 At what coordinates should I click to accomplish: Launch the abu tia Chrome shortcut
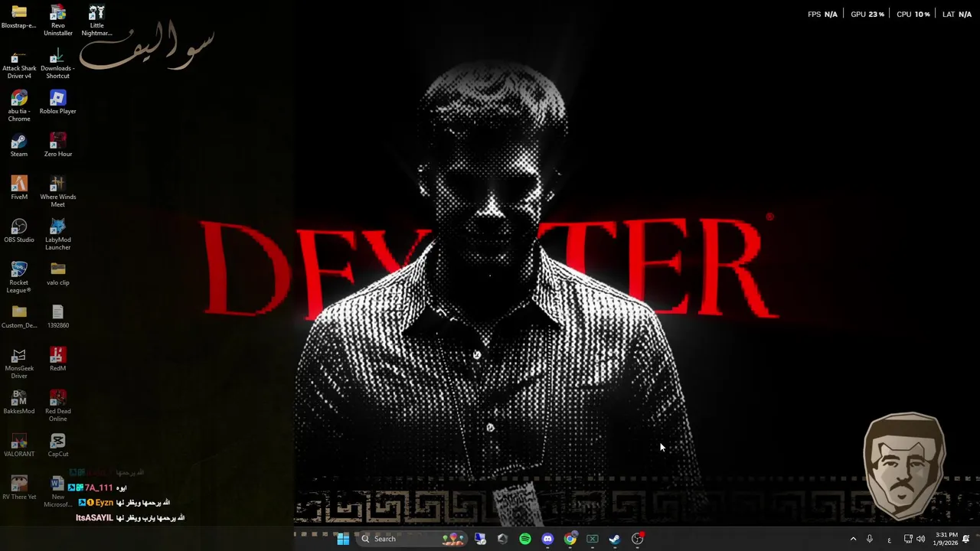click(19, 106)
